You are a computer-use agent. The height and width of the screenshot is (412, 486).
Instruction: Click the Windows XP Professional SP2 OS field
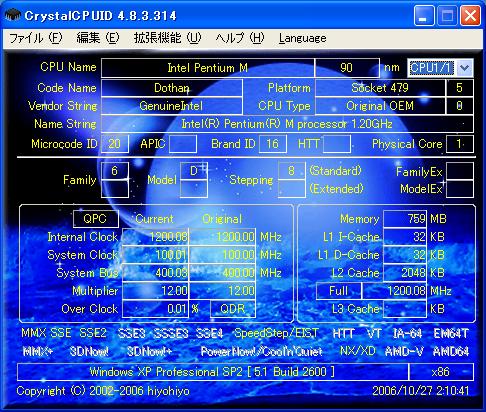coord(213,372)
